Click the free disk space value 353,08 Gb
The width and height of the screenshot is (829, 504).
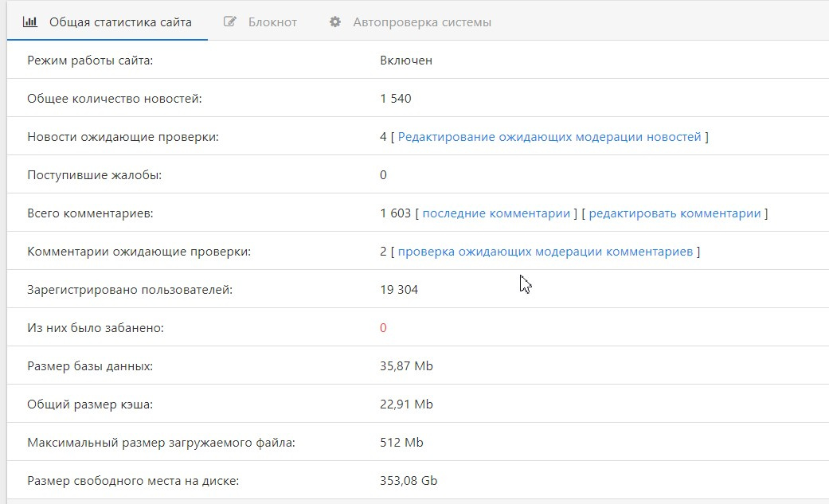pos(409,481)
